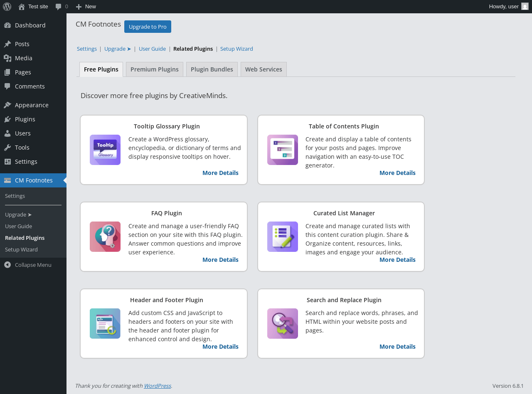Click the Comments speech bubble icon in sidebar
Viewport: 532px width, 394px height.
(x=7, y=86)
